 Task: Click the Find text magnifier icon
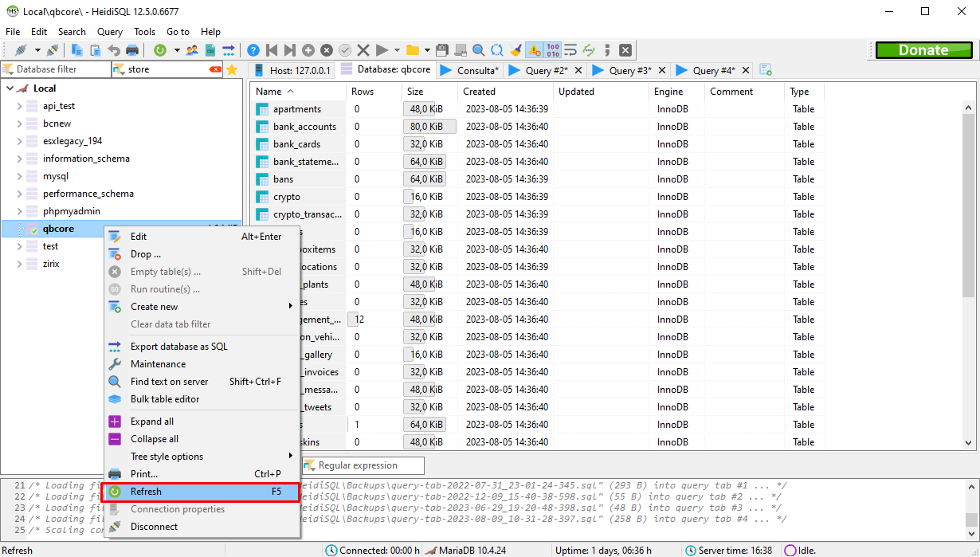pyautogui.click(x=479, y=50)
